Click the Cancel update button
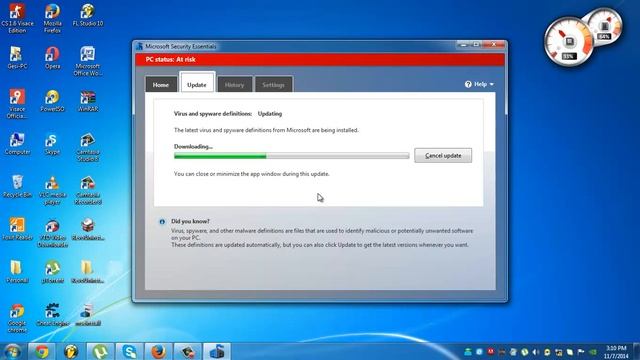 (443, 156)
